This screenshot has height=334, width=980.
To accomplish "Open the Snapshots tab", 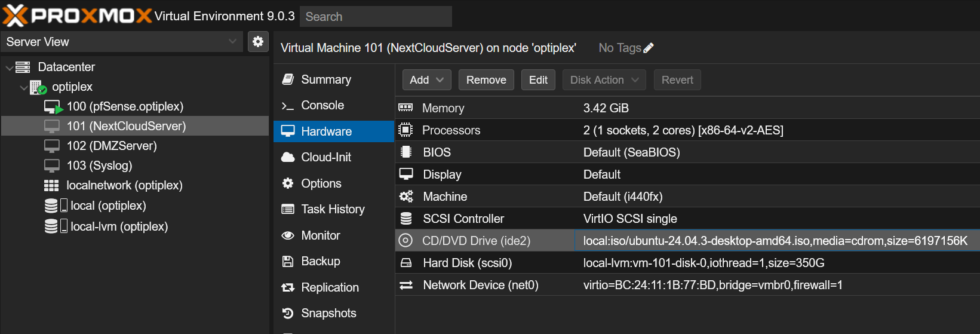I will [334, 313].
